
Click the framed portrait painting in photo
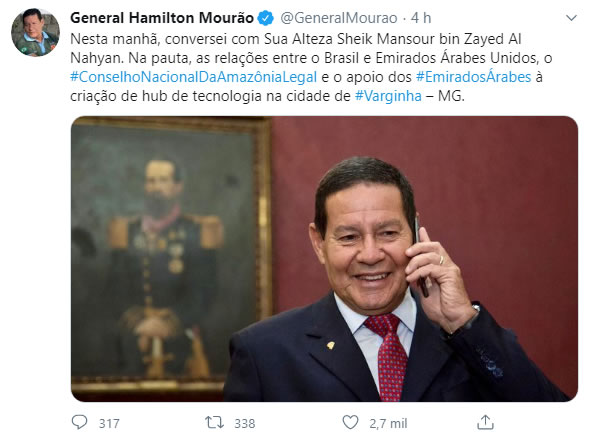click(x=171, y=255)
